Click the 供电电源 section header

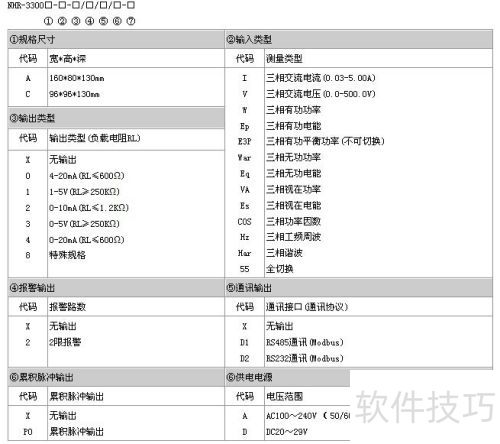287,377
